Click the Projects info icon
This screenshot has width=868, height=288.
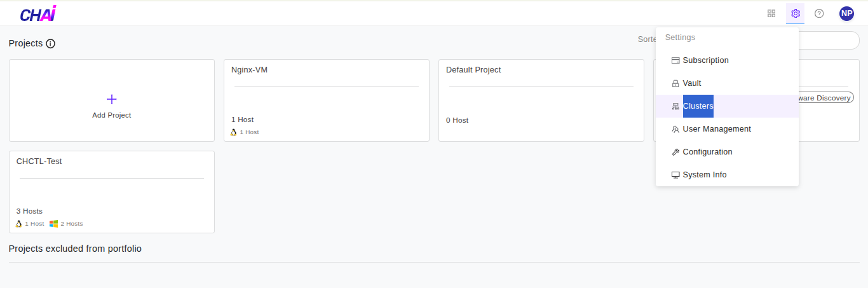tap(51, 44)
